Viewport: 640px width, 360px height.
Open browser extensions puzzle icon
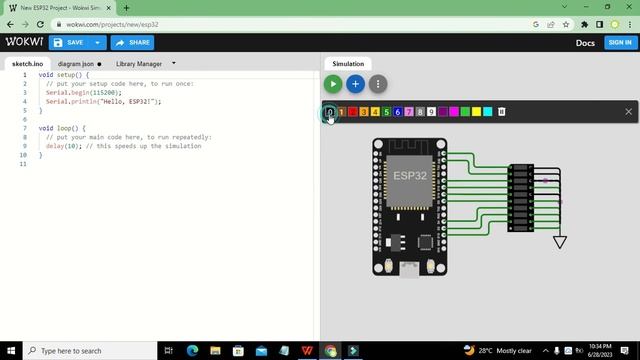(x=584, y=24)
